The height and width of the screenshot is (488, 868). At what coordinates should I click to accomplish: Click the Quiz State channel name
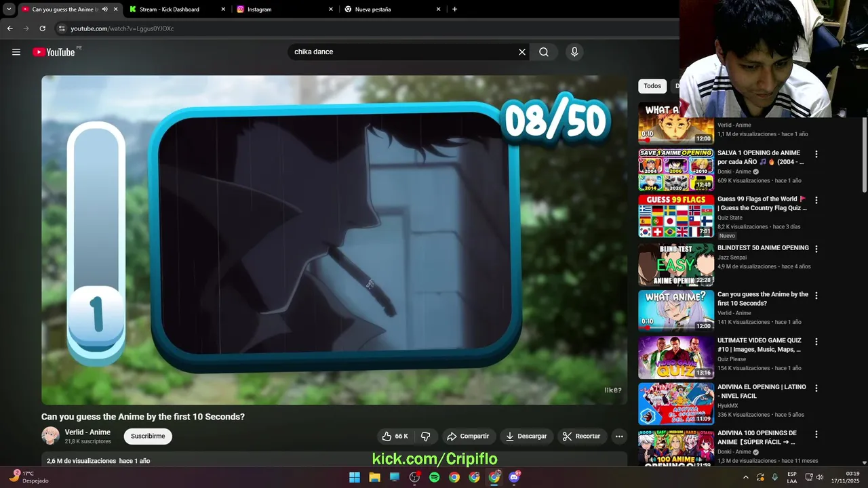(730, 218)
